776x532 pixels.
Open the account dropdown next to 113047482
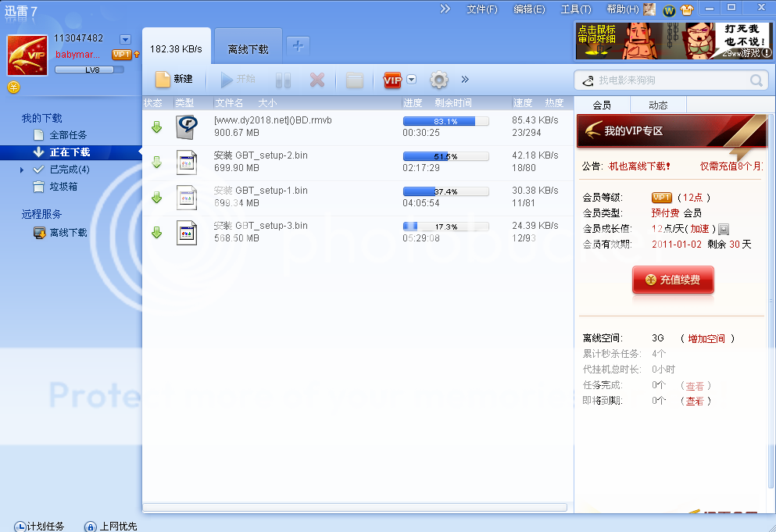click(125, 39)
